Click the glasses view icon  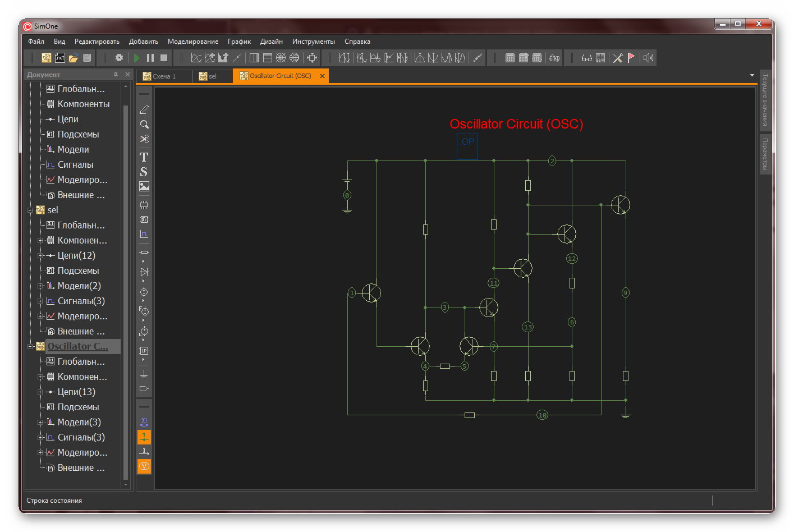pyautogui.click(x=586, y=58)
